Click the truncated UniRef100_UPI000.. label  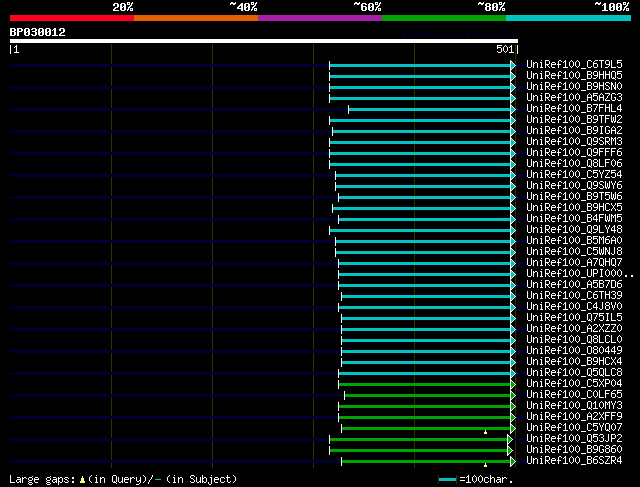click(x=580, y=274)
